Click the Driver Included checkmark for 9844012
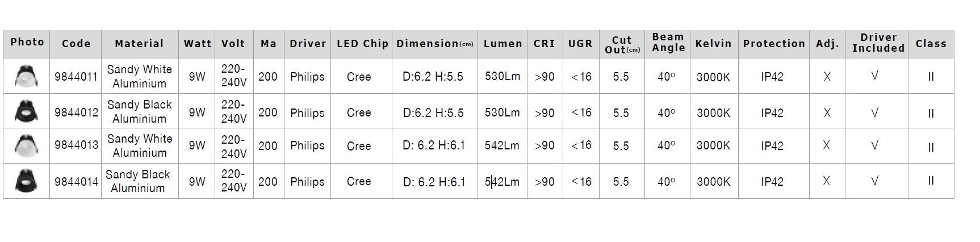980x242 pixels. click(875, 112)
